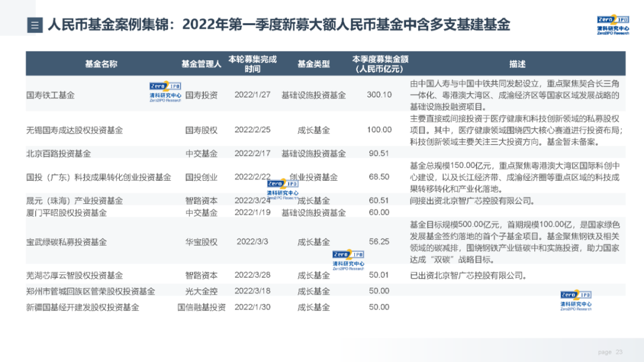
Task: Click the date 2022/3/3
Action: (253, 242)
